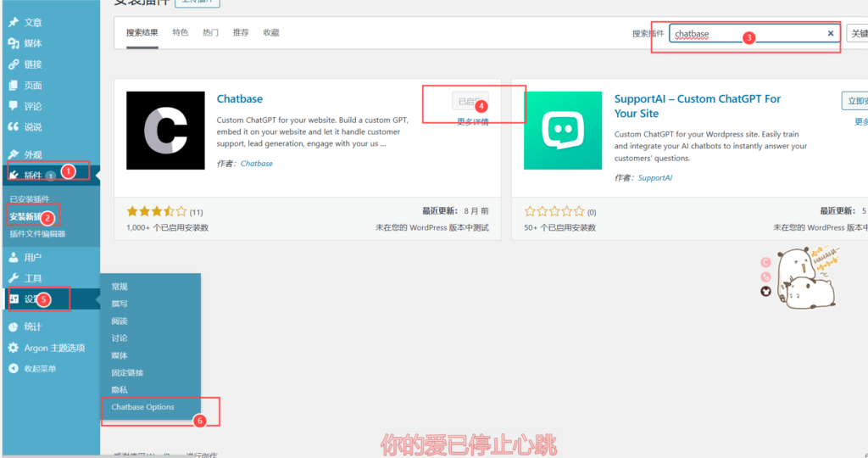Screen dimensions: 868x458
Task: Clear the search box with the X
Action: (831, 34)
